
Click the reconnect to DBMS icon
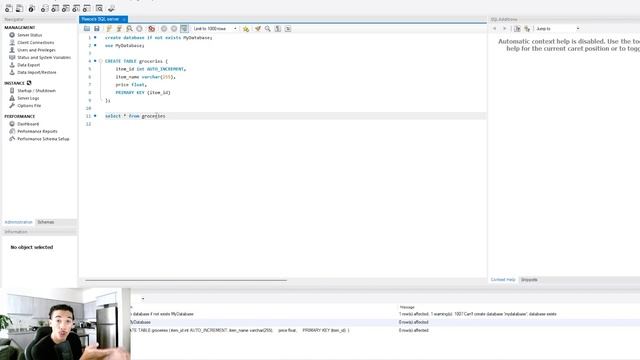tap(111, 8)
